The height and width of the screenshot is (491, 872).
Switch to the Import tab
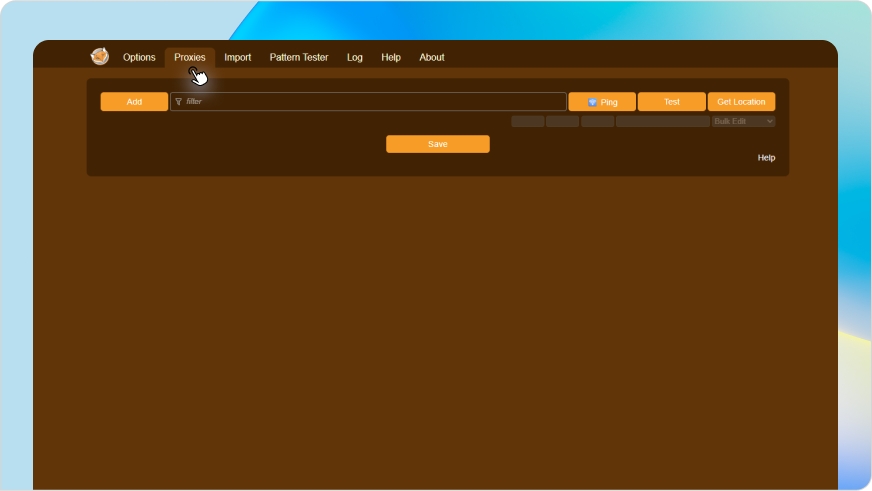(237, 57)
